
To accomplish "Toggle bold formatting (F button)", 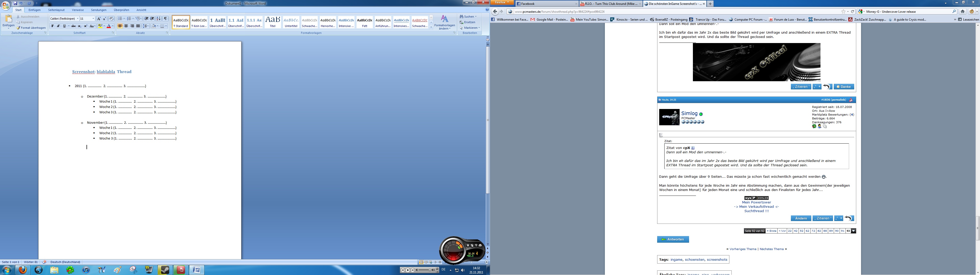I will coord(53,26).
